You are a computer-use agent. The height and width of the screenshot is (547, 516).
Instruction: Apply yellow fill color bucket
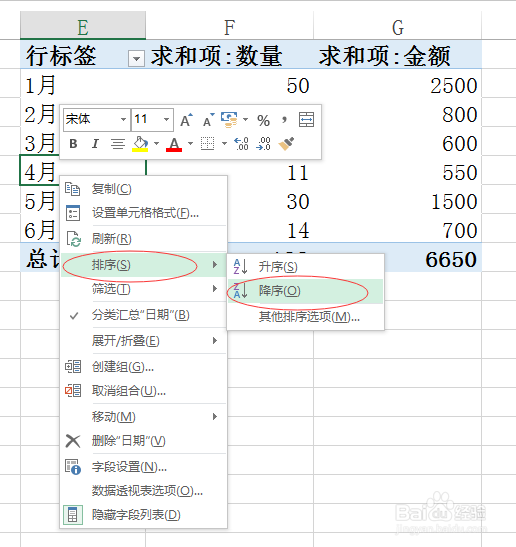140,144
